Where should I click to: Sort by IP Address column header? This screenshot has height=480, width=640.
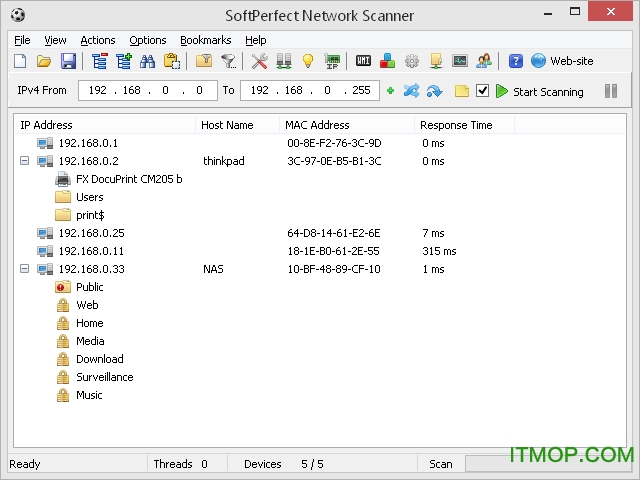point(105,125)
